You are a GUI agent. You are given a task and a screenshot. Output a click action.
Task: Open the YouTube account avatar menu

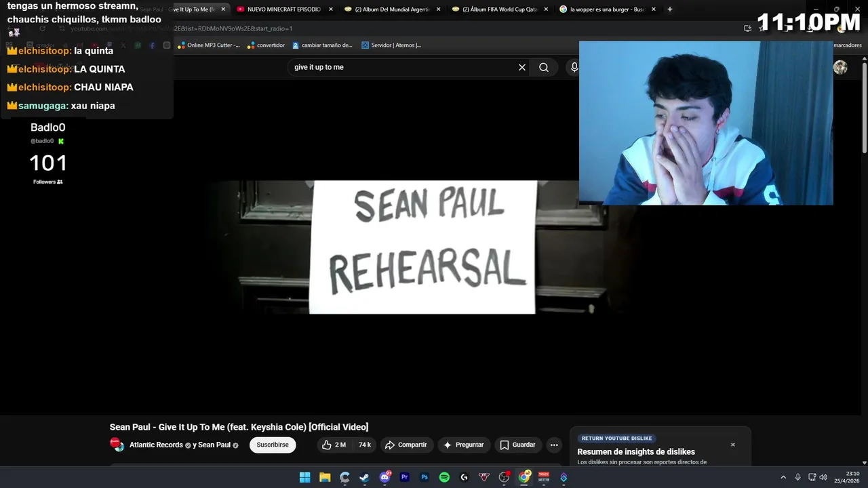(x=840, y=67)
